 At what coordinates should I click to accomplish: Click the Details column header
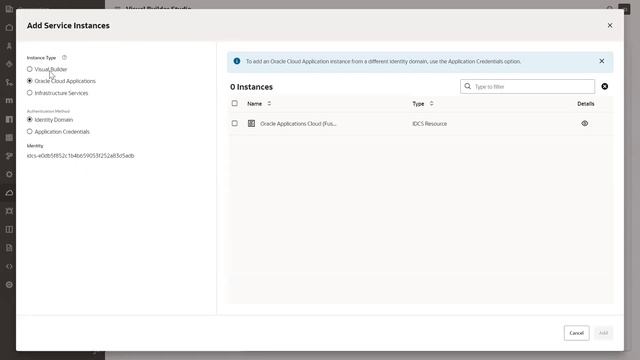pos(586,104)
